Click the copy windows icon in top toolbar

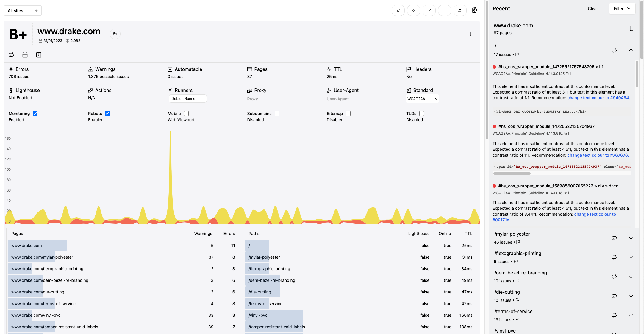click(x=460, y=10)
